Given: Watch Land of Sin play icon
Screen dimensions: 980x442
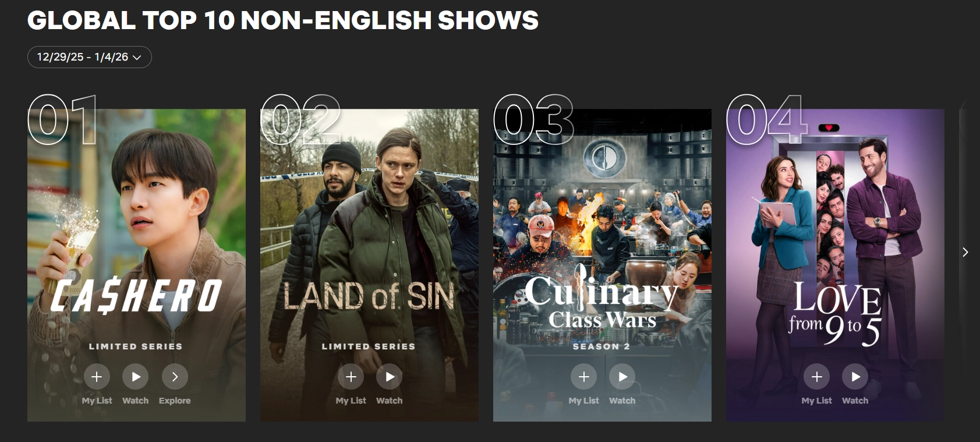Looking at the screenshot, I should tap(390, 377).
